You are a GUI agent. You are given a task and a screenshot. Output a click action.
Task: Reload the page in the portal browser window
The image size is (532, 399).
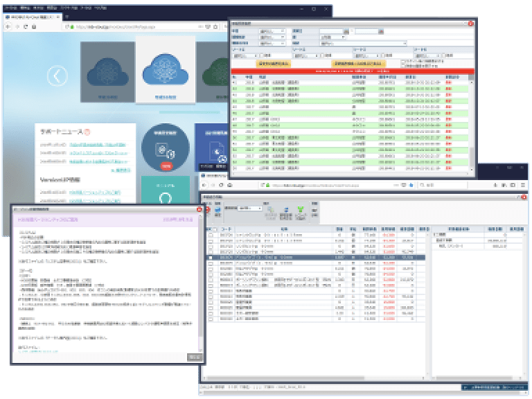[26, 26]
